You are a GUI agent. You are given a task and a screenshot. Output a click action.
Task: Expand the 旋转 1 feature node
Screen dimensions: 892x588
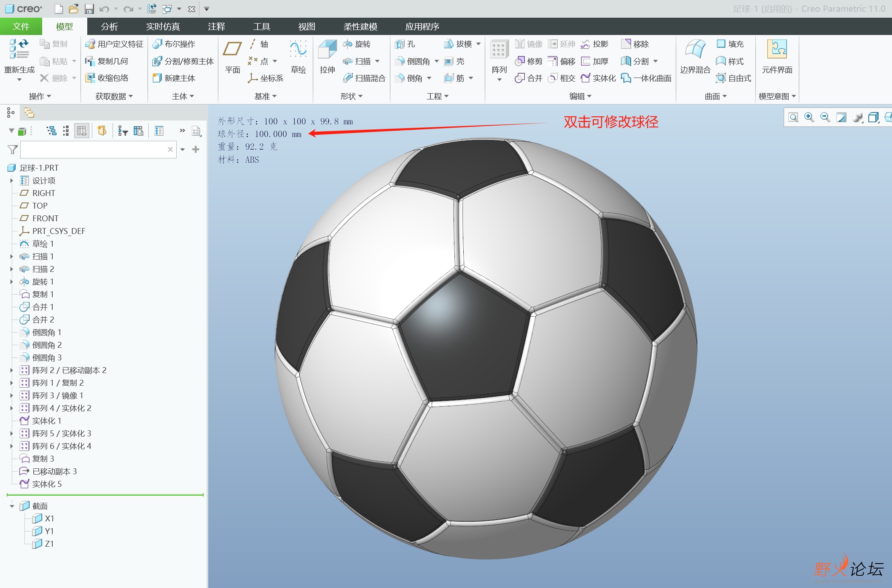12,282
